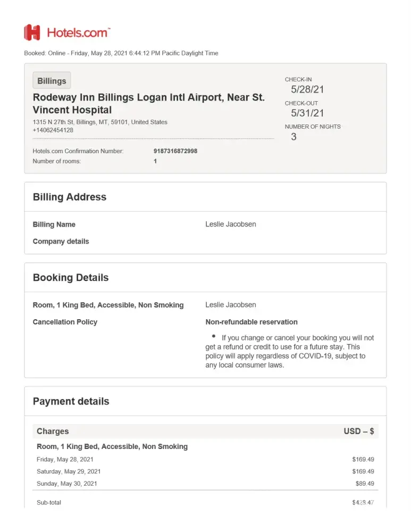The height and width of the screenshot is (532, 411).
Task: Click the check-in date 5/28/21
Action: click(307, 89)
